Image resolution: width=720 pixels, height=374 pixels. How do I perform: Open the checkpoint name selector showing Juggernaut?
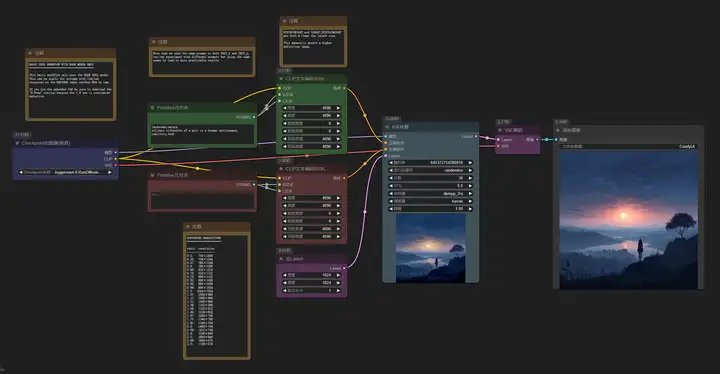(65, 172)
